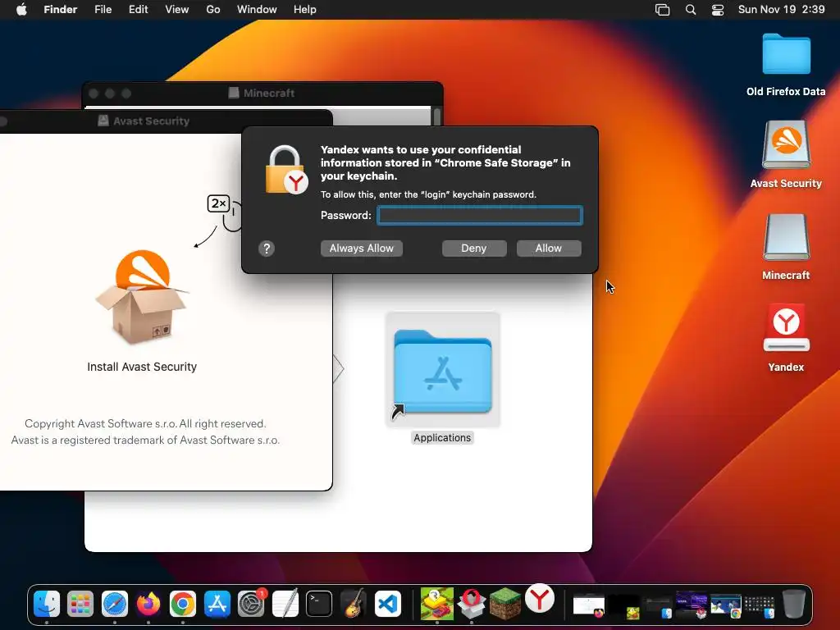Open the Finder menu
Screen dimensions: 840x630
pyautogui.click(x=61, y=9)
